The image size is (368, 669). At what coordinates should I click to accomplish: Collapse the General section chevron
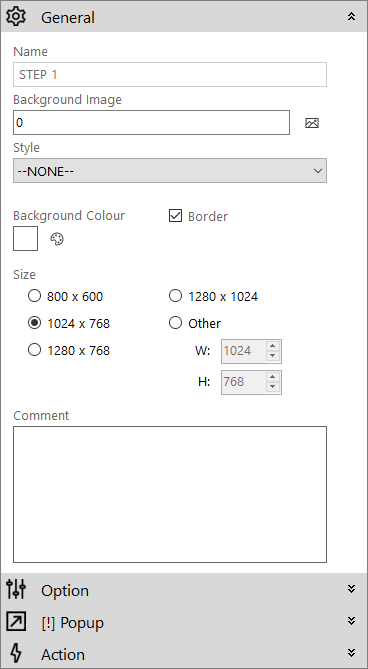click(x=351, y=17)
